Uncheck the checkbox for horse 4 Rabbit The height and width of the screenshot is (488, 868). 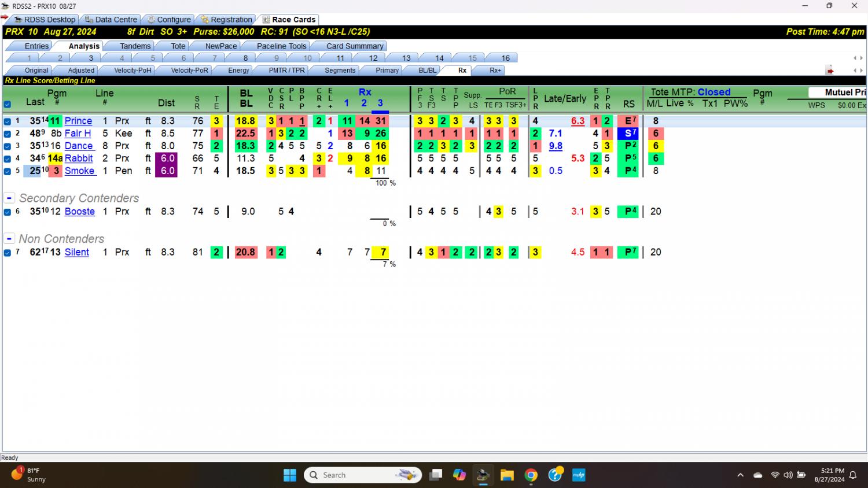tap(7, 158)
